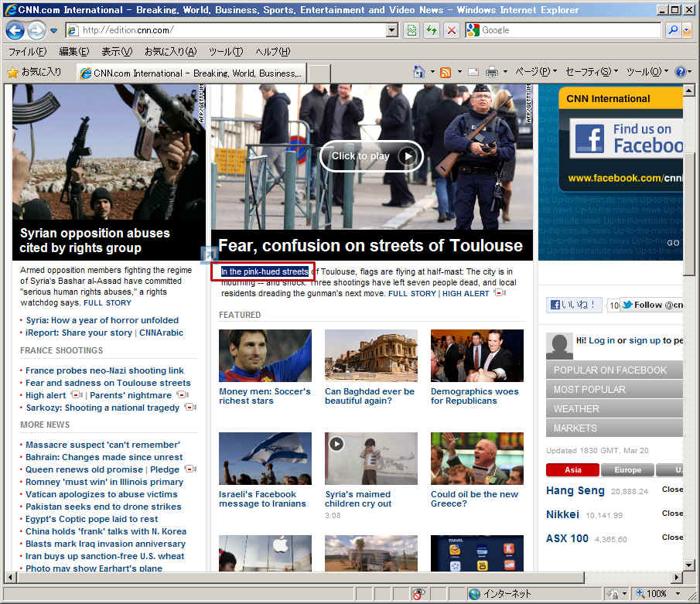This screenshot has width=700, height=604.
Task: Toggle the Compatibility View icon
Action: 411,30
